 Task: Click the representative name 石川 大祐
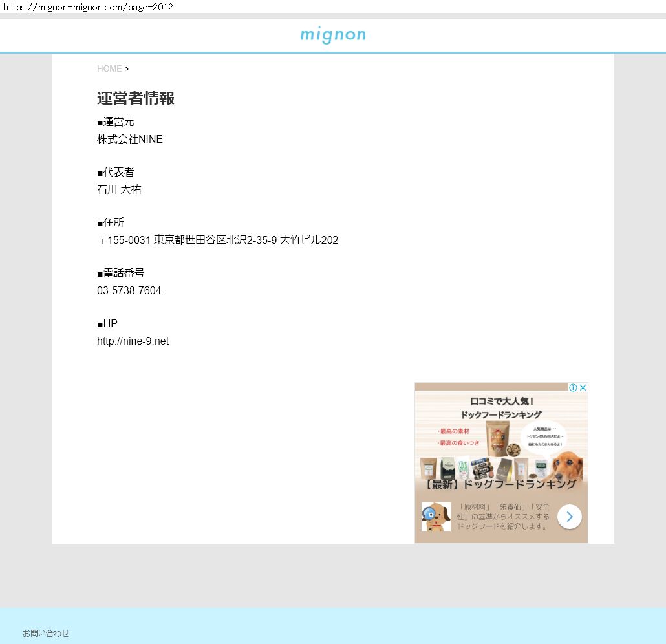(119, 189)
